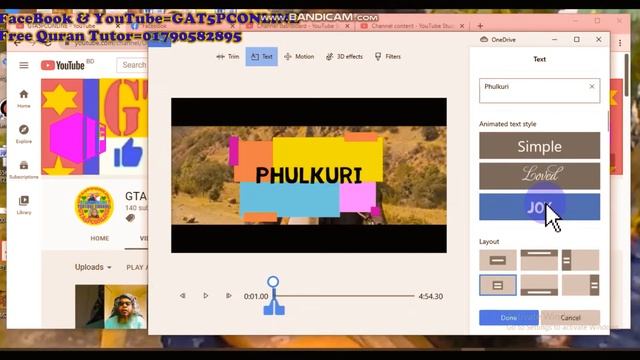
Task: Open YouTube Explore in sidebar
Action: pos(24,134)
